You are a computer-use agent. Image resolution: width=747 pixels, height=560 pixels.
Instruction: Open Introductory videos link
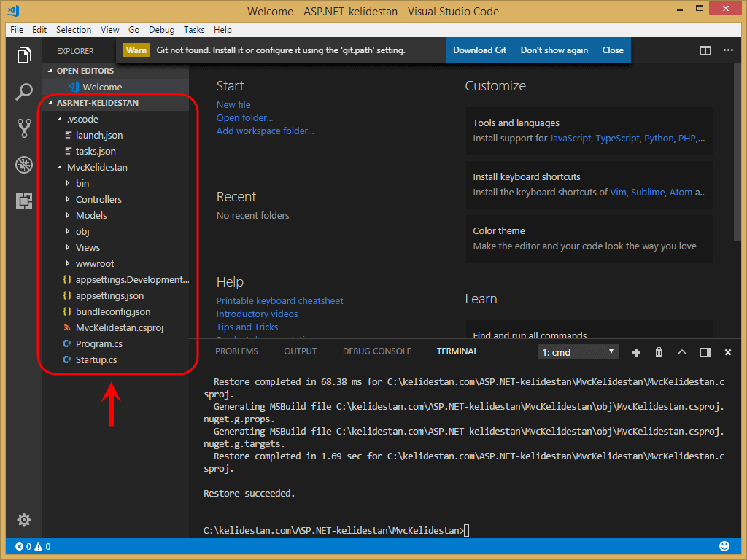[x=258, y=314]
